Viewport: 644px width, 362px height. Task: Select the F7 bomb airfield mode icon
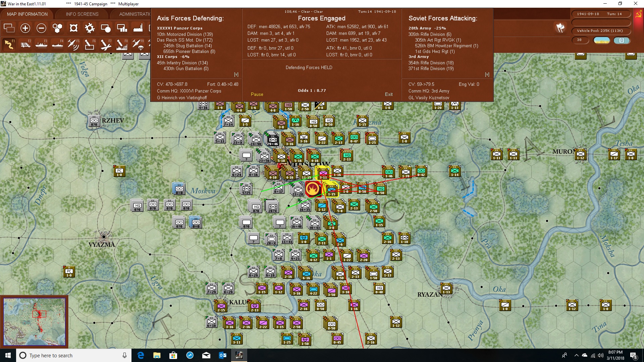point(105,44)
